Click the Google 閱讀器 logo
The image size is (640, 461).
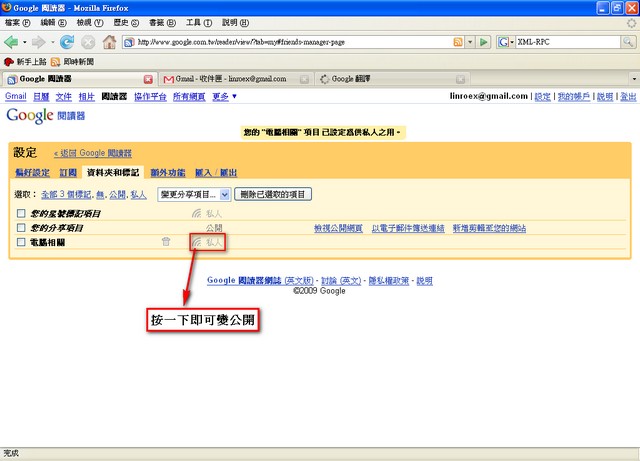(x=45, y=115)
